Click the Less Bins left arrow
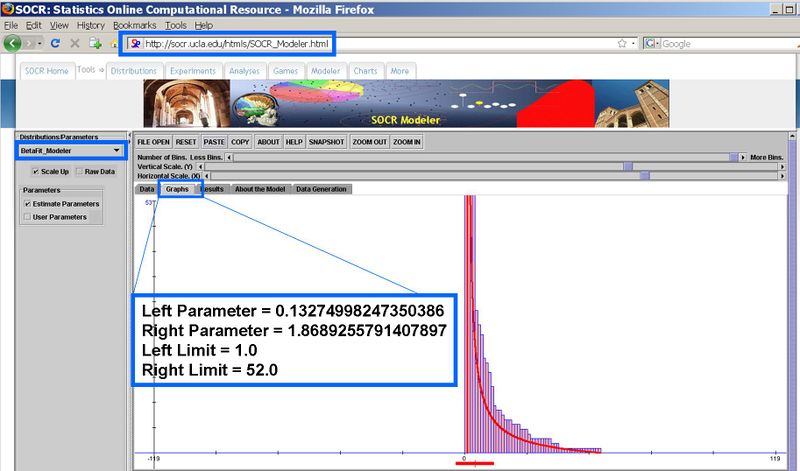 [229, 158]
